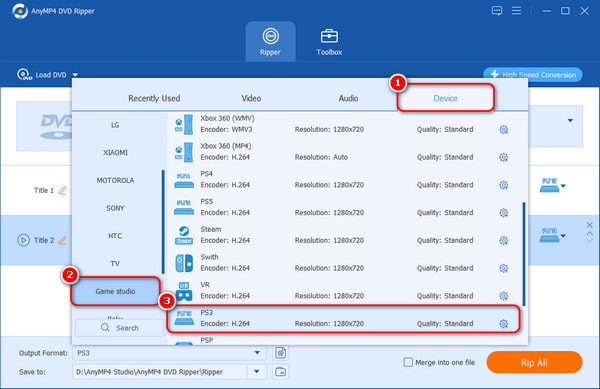Select the PSP profile at list bottom
Screen dimensions: 600x389
tap(206, 340)
